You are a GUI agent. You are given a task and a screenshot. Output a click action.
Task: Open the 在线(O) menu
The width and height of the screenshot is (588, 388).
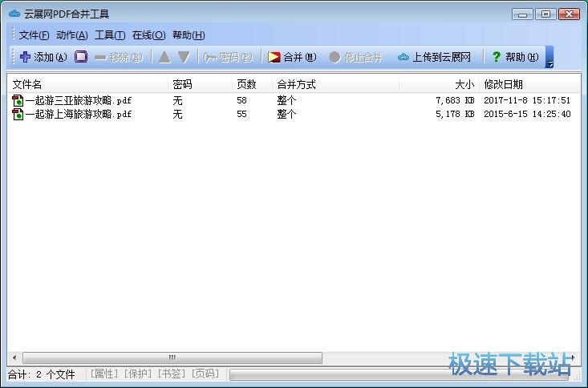click(148, 35)
